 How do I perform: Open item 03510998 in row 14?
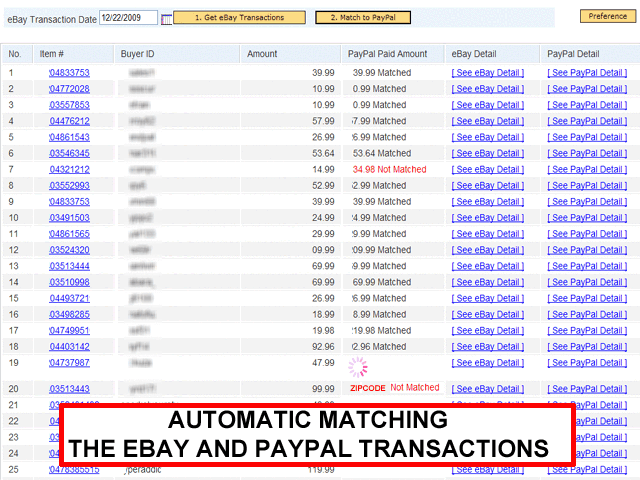click(x=69, y=282)
